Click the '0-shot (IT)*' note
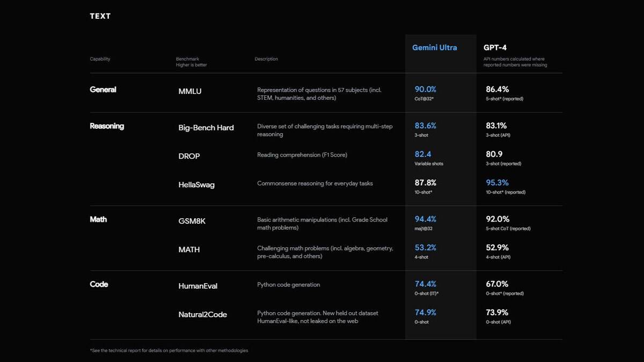 (x=427, y=294)
